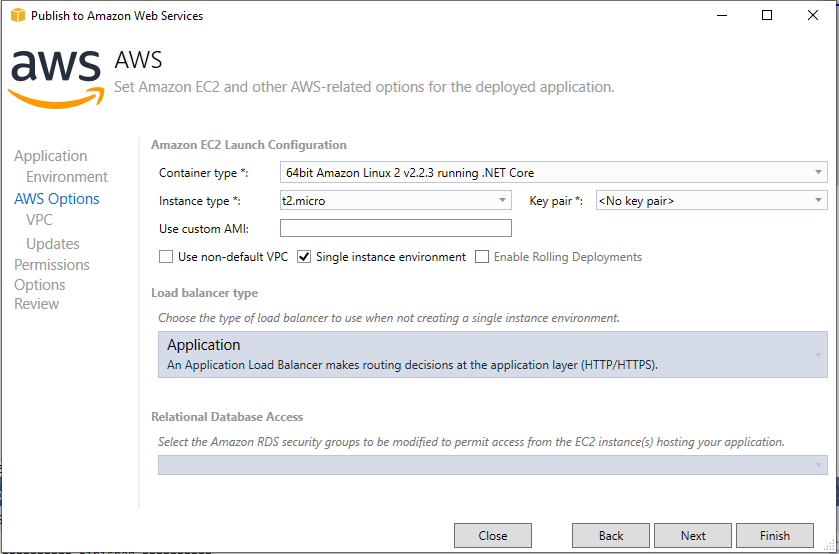Minimize the publish wizard window
Screen dimensions: 839x554
[721, 15]
